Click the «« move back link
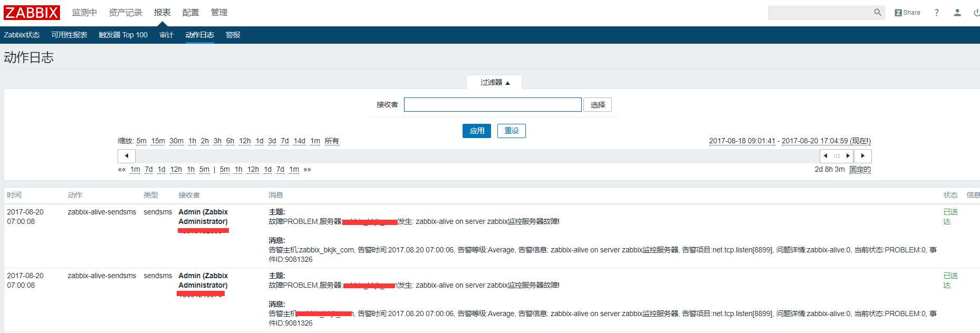The width and height of the screenshot is (980, 333). 122,170
